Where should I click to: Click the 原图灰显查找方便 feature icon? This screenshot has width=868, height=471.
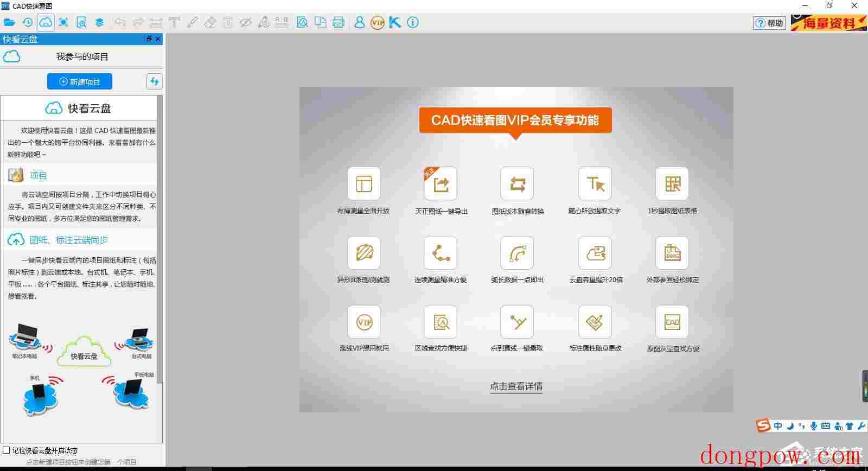pos(672,321)
